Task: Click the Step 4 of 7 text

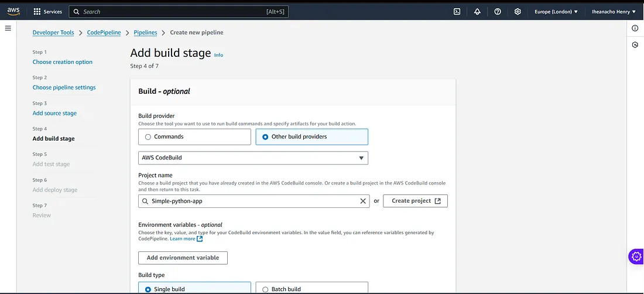Action: coord(144,66)
